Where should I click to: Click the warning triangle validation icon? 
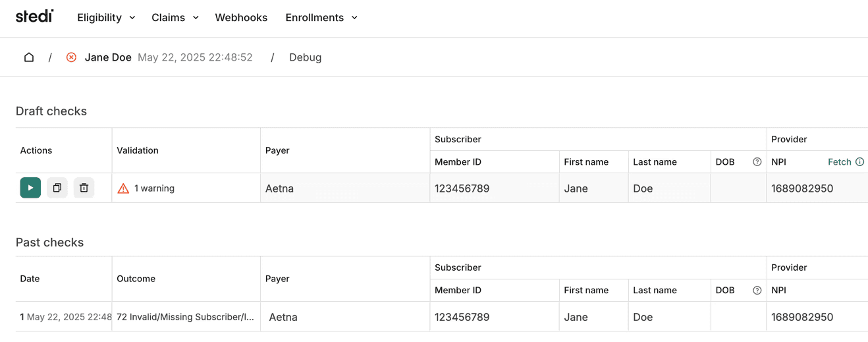123,188
